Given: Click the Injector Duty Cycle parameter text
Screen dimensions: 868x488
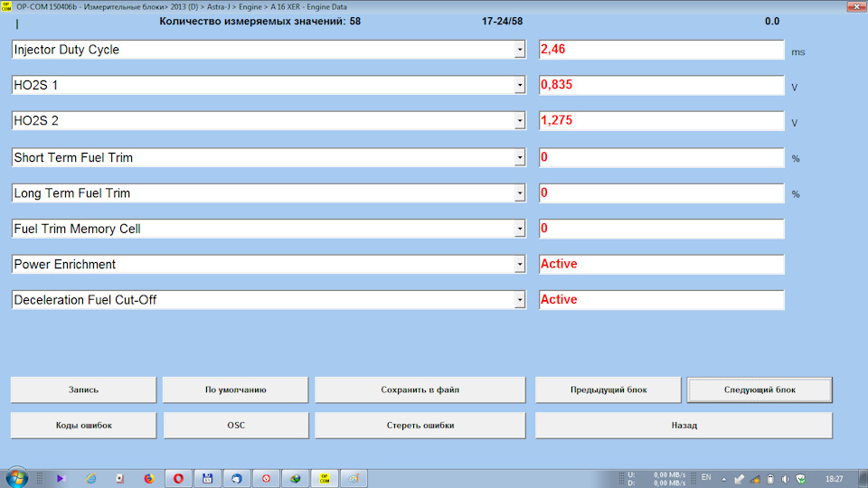Looking at the screenshot, I should pyautogui.click(x=66, y=50).
